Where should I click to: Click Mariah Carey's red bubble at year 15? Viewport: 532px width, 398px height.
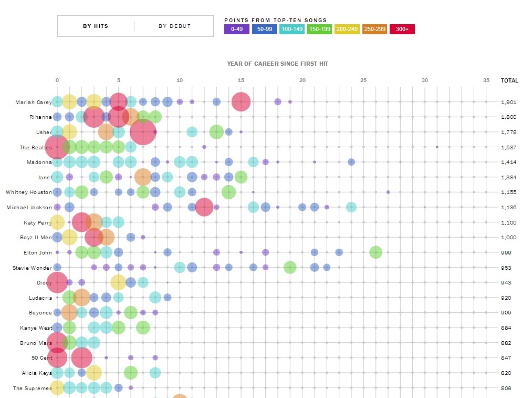click(x=241, y=102)
